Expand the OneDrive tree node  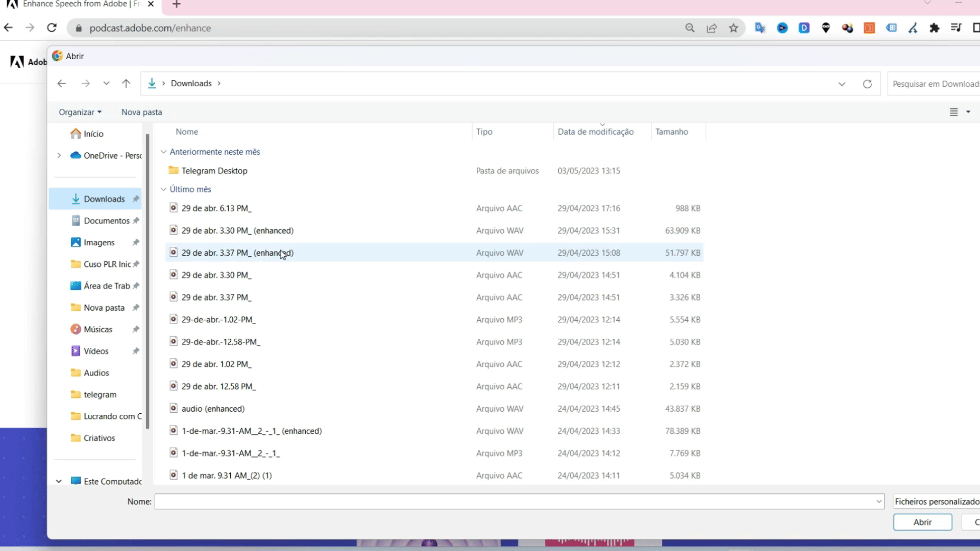[x=59, y=156]
